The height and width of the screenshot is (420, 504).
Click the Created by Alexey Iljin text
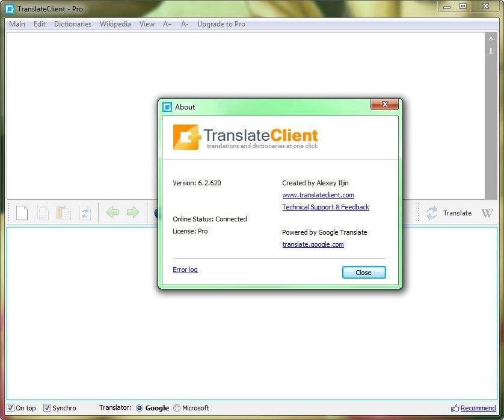[x=315, y=183]
